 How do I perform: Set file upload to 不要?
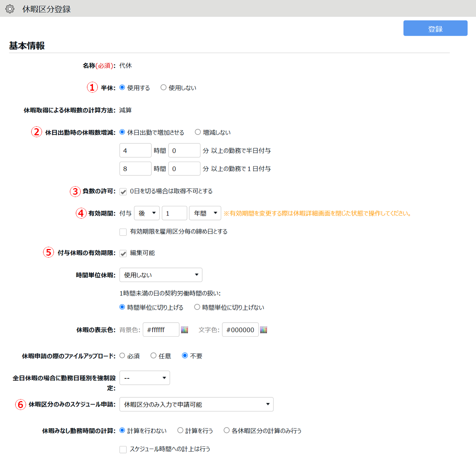coord(185,356)
